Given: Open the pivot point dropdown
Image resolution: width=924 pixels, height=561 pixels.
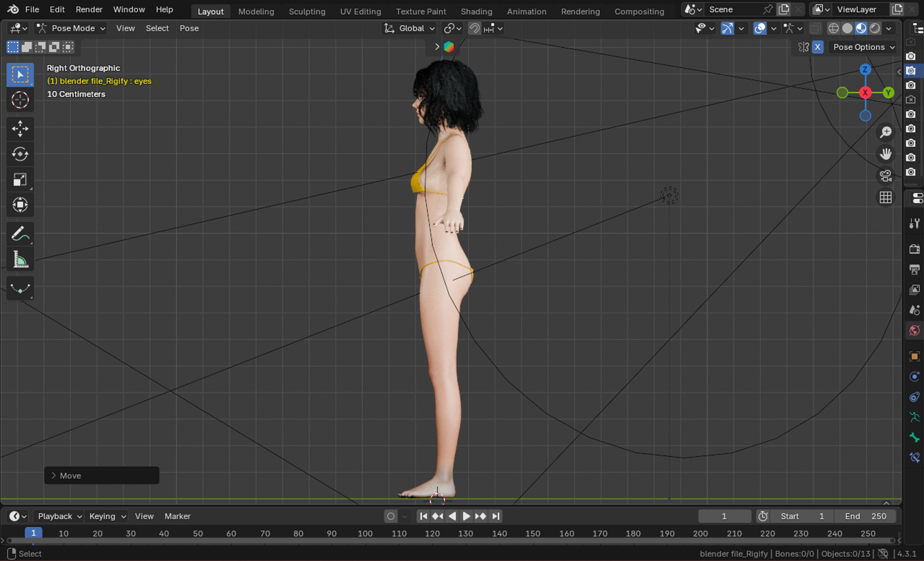Looking at the screenshot, I should pos(453,28).
